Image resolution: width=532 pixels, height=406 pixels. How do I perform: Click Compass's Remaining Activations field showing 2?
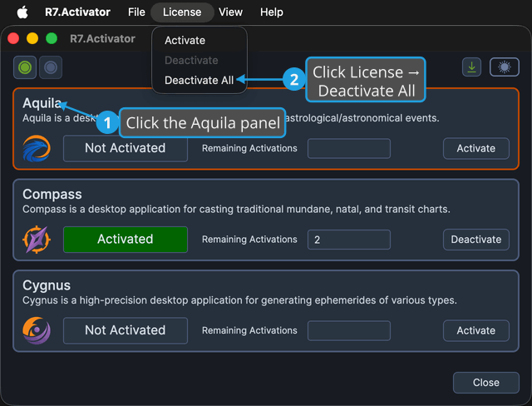click(x=349, y=240)
